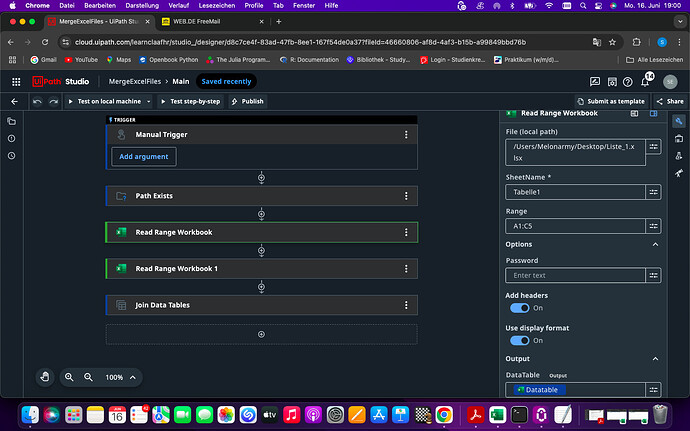The height and width of the screenshot is (431, 690).
Task: Open Password field options menu
Action: pyautogui.click(x=653, y=275)
